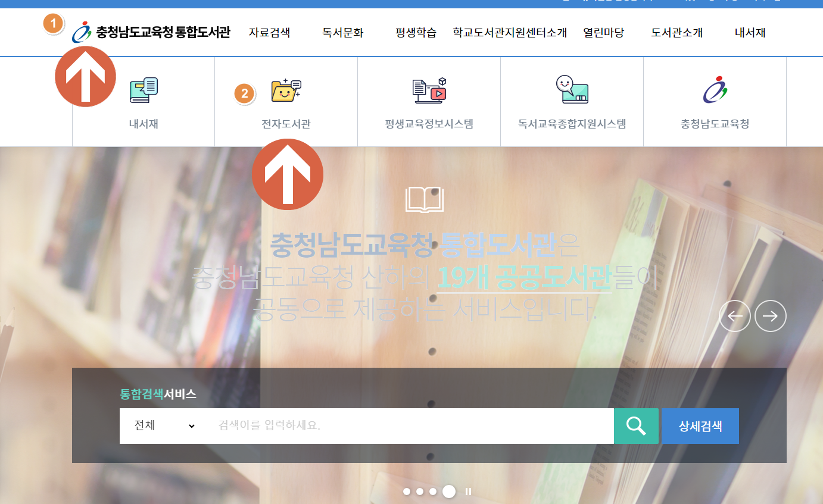Select the fourth active slide dot
The image size is (823, 504).
(x=449, y=492)
